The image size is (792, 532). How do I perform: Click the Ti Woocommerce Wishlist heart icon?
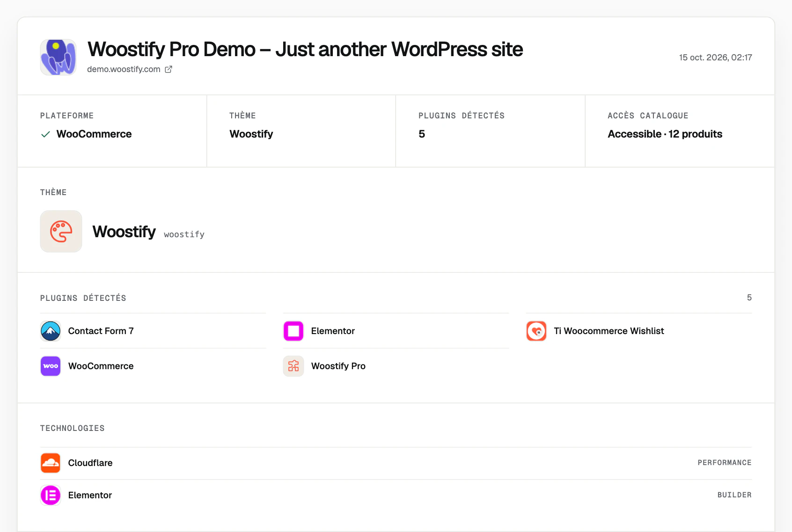point(536,331)
